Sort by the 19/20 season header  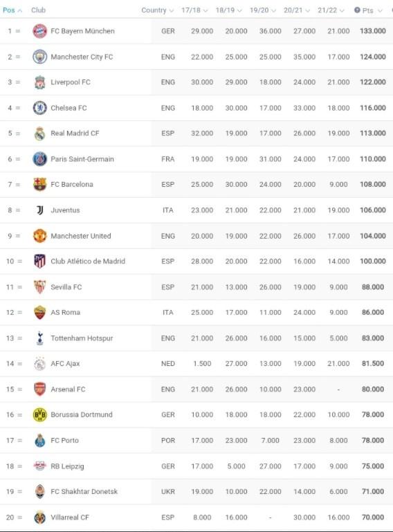263,10
